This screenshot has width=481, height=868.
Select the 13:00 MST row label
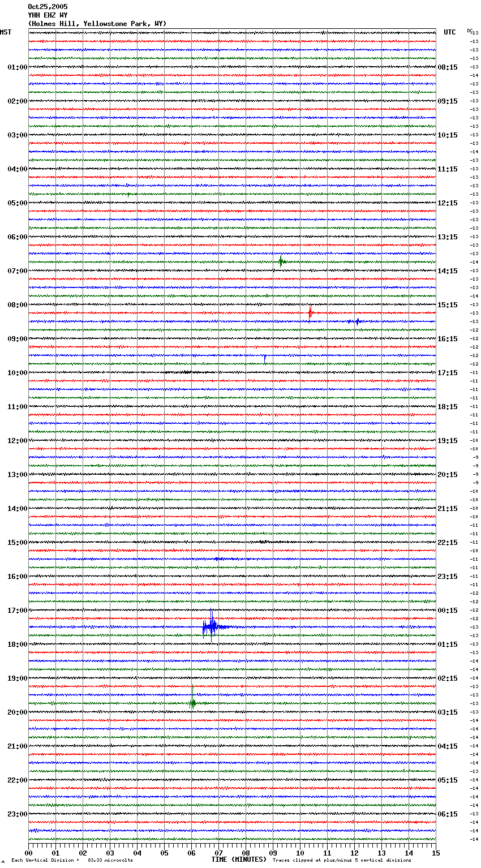pos(17,475)
